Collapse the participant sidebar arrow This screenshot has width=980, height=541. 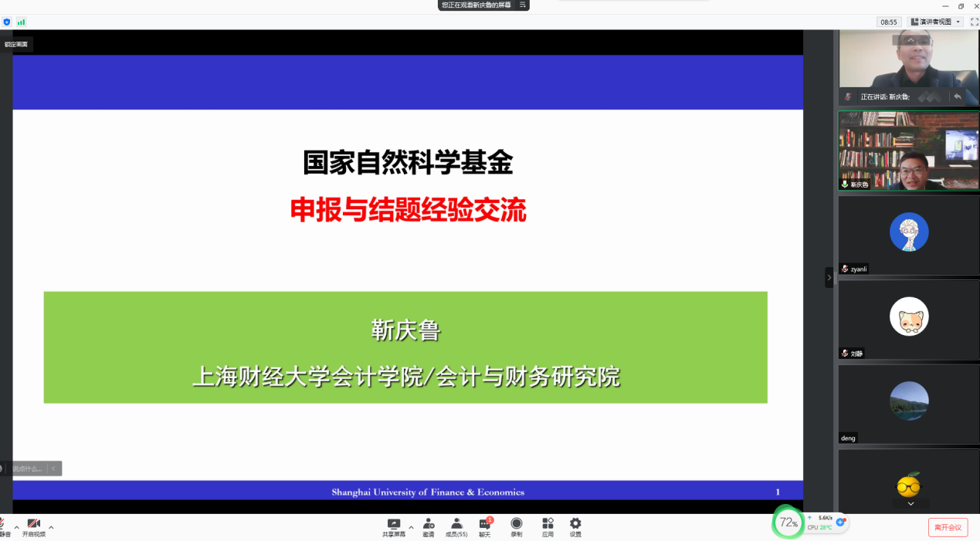point(829,277)
